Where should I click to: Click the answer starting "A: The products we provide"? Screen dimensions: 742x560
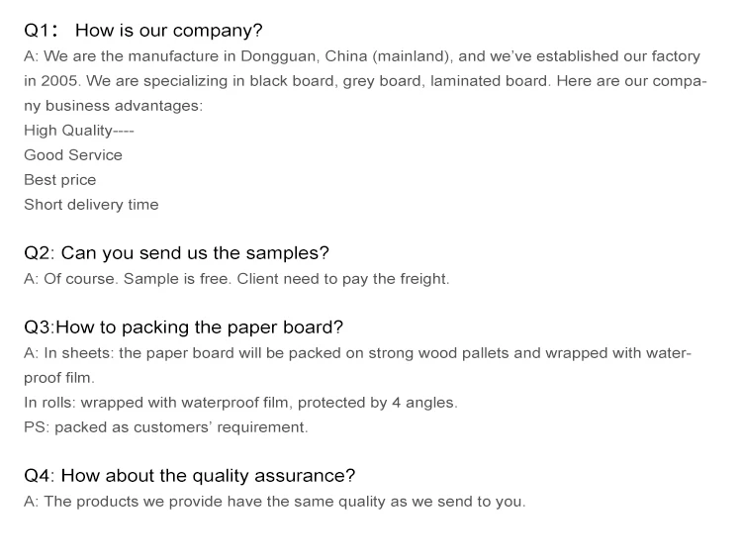[x=274, y=502]
